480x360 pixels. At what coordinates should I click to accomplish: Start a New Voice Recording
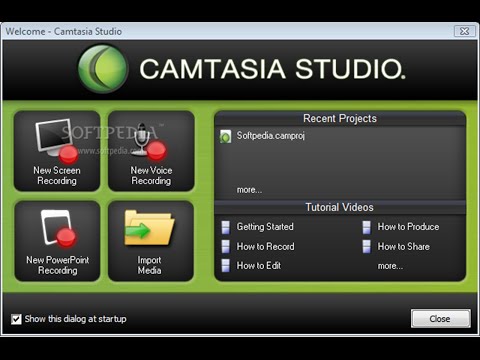[151, 151]
